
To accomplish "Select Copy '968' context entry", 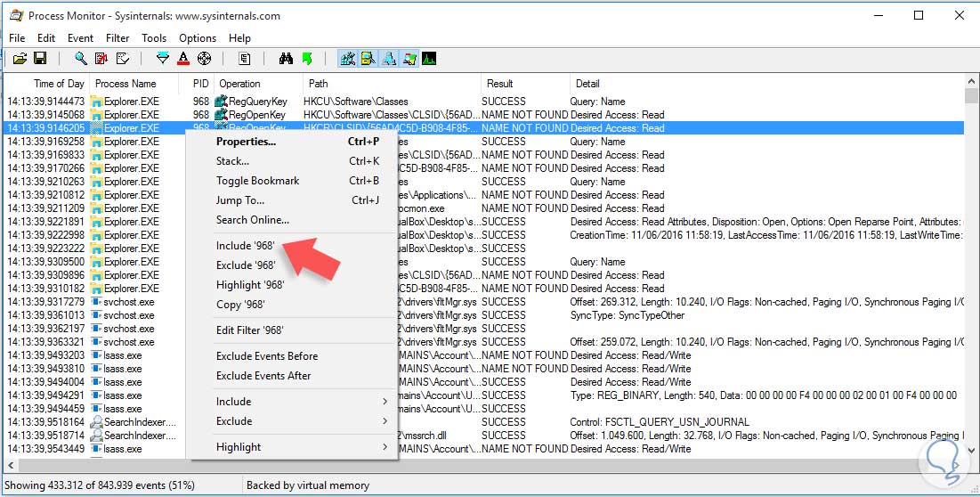I will point(294,305).
